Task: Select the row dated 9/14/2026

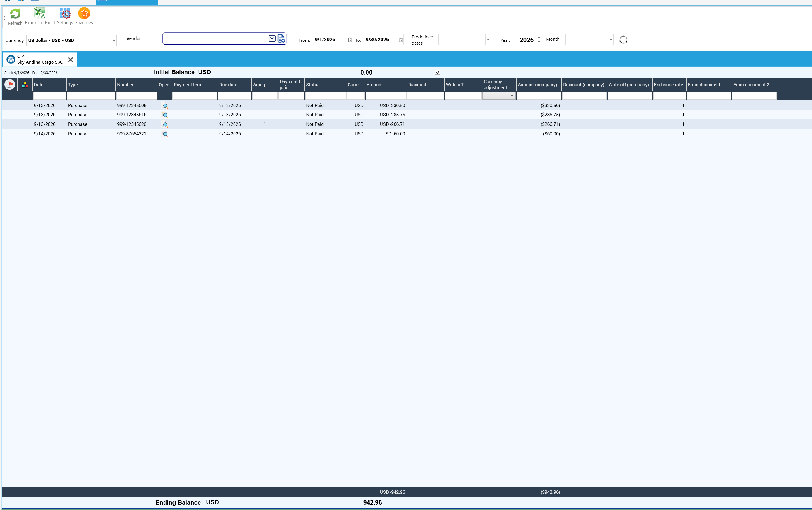Action: pos(407,134)
